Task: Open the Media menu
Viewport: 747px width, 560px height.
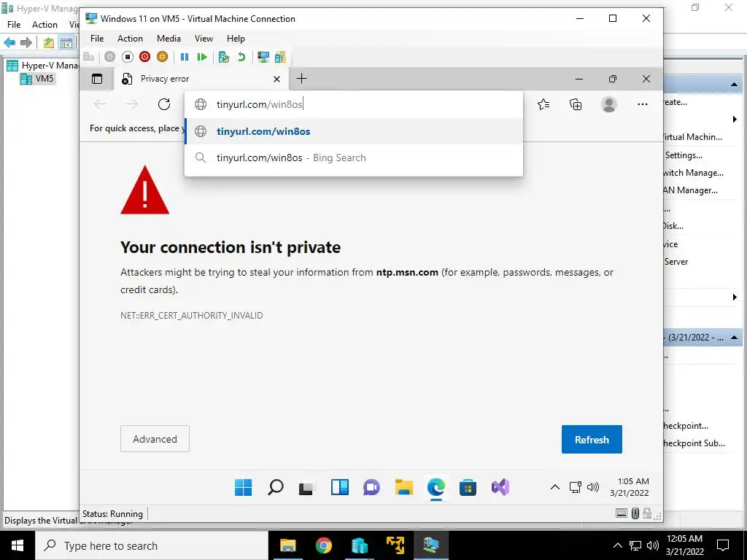Action: (169, 39)
